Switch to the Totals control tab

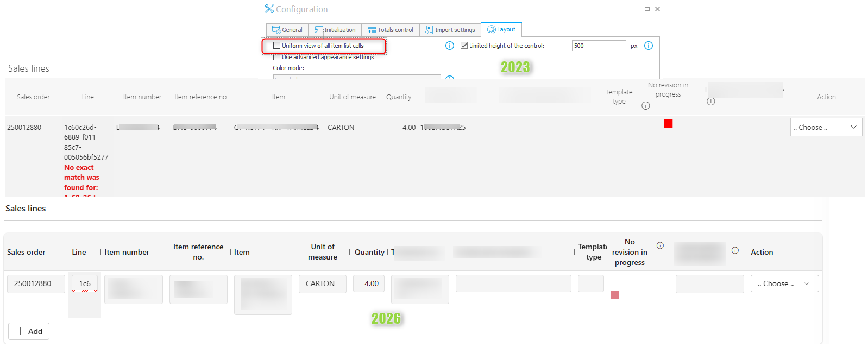390,30
